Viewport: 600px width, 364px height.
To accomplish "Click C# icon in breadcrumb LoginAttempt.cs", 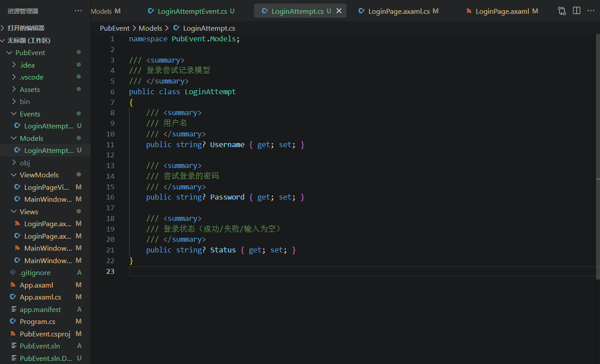I will 177,28.
